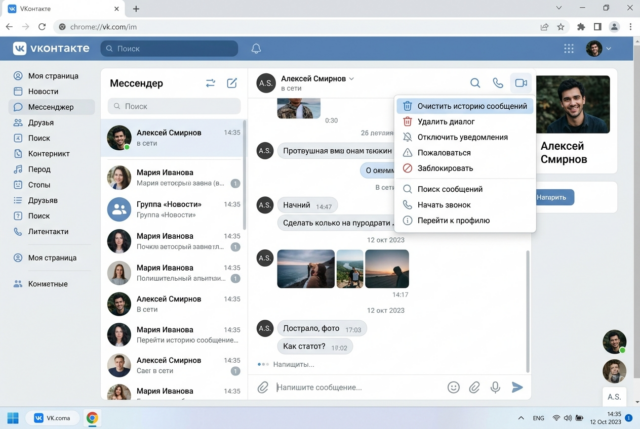The image size is (640, 429).
Task: Start a video call with Алексей Смирнов
Action: pos(521,83)
